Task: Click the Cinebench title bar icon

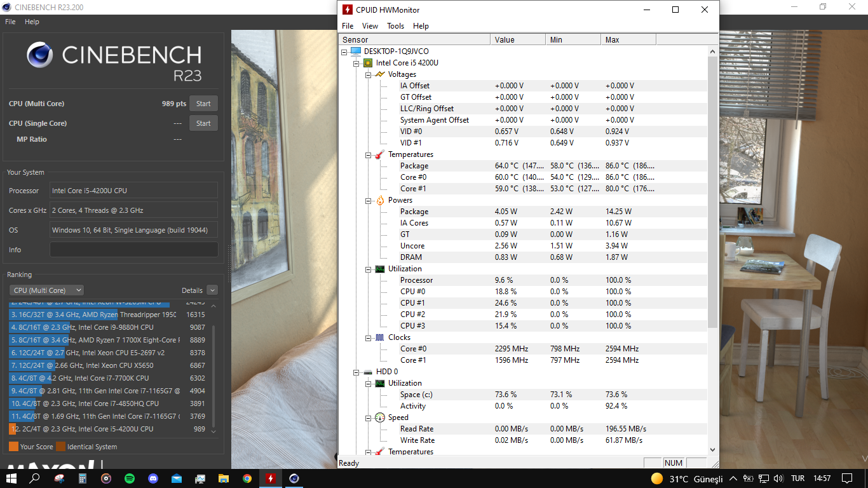Action: pos(7,7)
